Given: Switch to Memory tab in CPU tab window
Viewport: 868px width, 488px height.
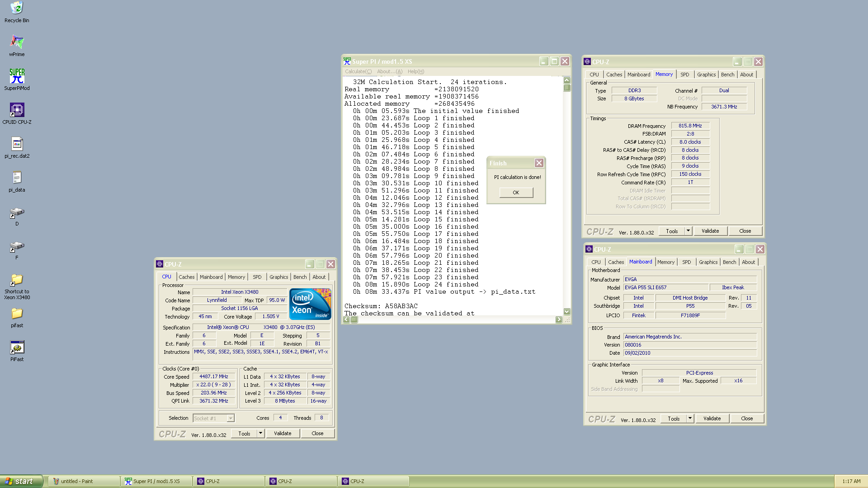Looking at the screenshot, I should click(x=236, y=277).
